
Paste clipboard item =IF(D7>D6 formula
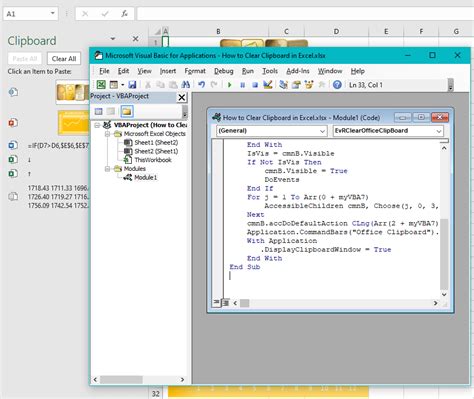[x=48, y=146]
